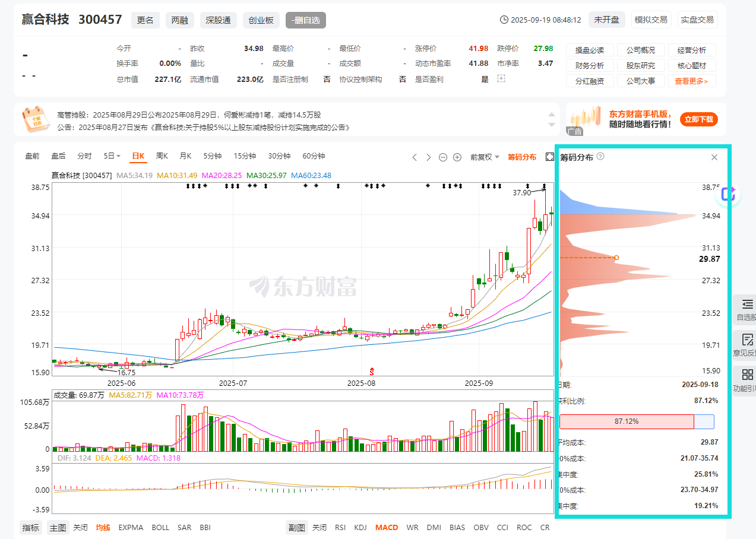Image resolution: width=756 pixels, height=539 pixels.
Task: Click the 更名 tag button
Action: 145,20
